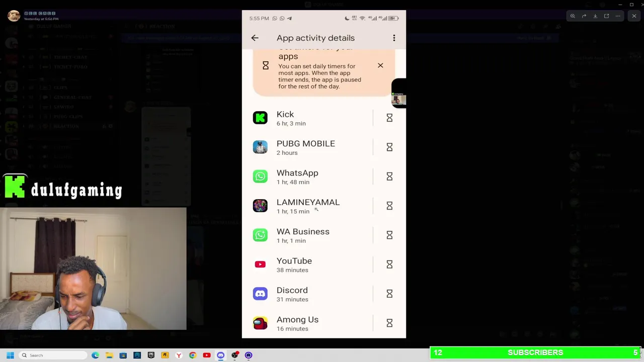Open Google Chrome from the taskbar
The width and height of the screenshot is (644, 362).
pyautogui.click(x=193, y=355)
